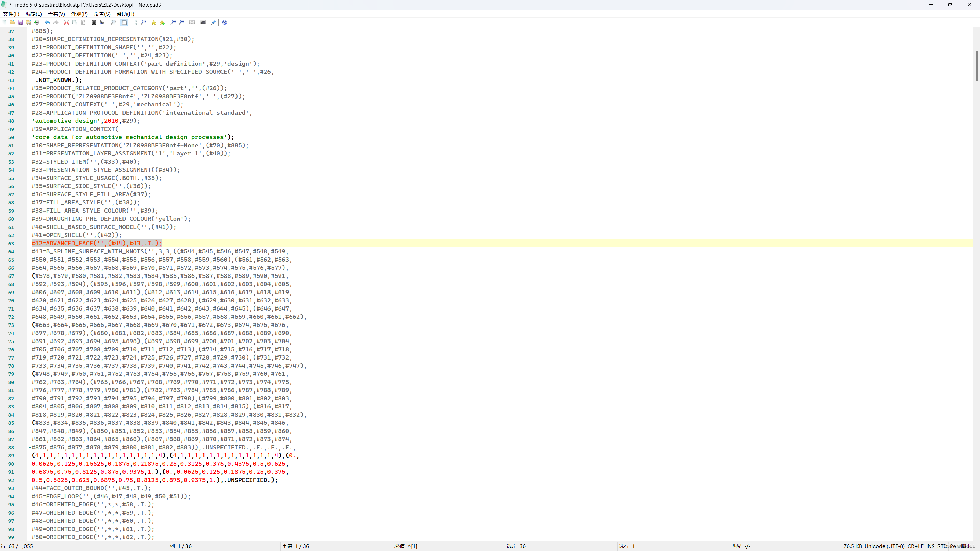Image resolution: width=980 pixels, height=551 pixels.
Task: Open the 设置(S) menu
Action: 102,14
